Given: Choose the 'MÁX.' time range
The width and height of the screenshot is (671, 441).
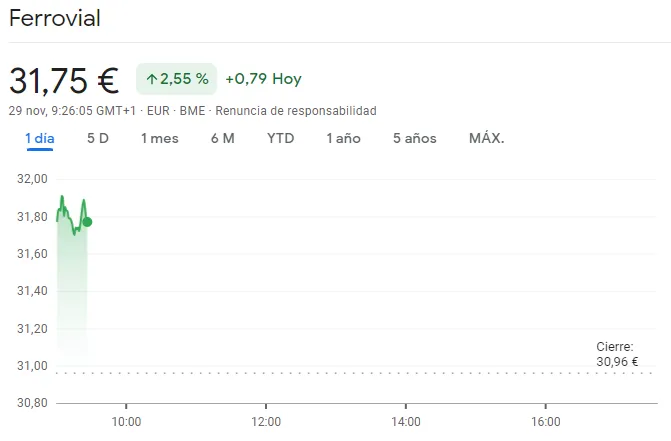Looking at the screenshot, I should click(x=487, y=138).
